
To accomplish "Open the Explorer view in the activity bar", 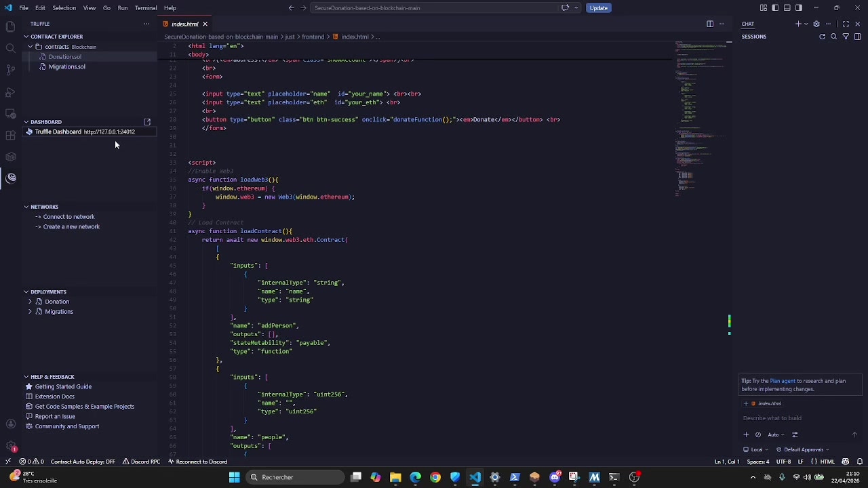I will coord(10,26).
